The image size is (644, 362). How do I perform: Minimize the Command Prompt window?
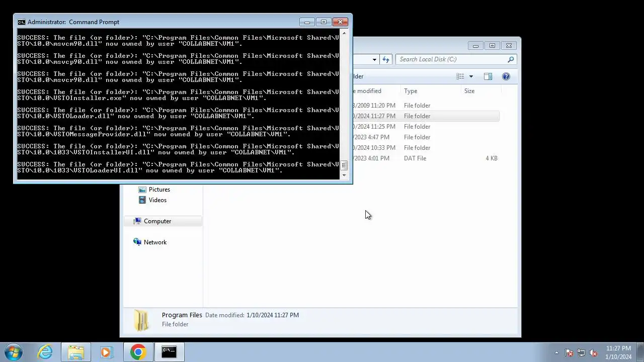[307, 22]
